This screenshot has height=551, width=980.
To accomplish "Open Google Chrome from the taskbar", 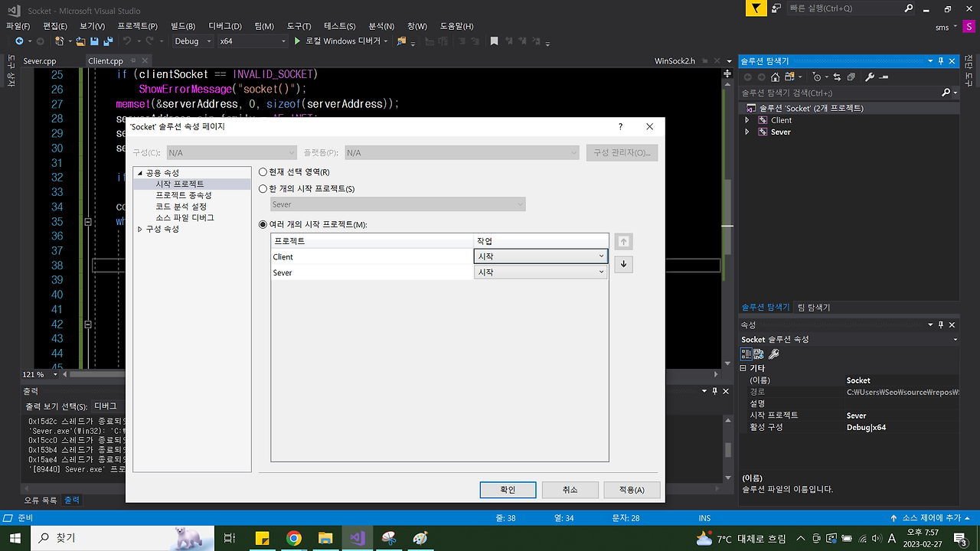I will click(x=294, y=538).
